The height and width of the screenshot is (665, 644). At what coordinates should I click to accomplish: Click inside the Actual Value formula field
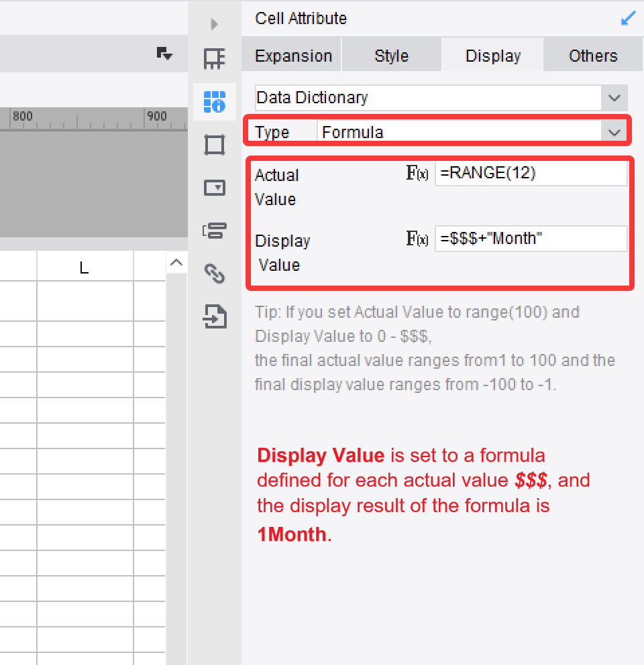[x=530, y=173]
